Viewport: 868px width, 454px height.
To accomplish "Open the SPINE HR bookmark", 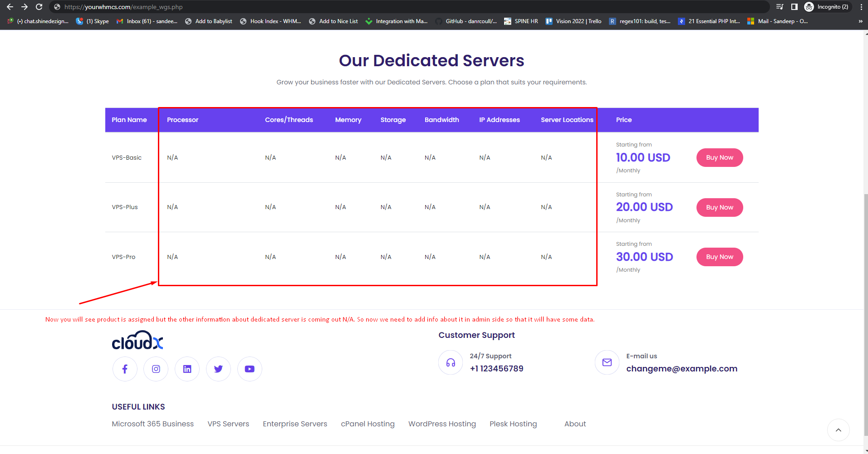I will coord(521,21).
